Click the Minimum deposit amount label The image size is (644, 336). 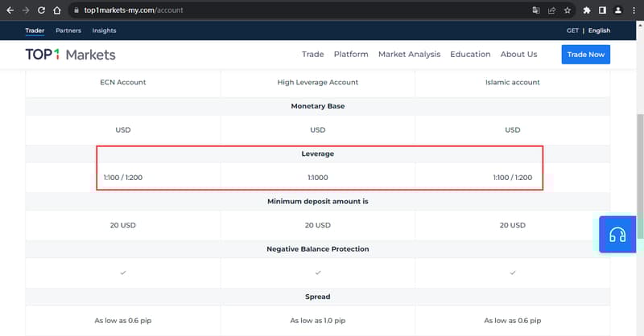click(x=317, y=201)
